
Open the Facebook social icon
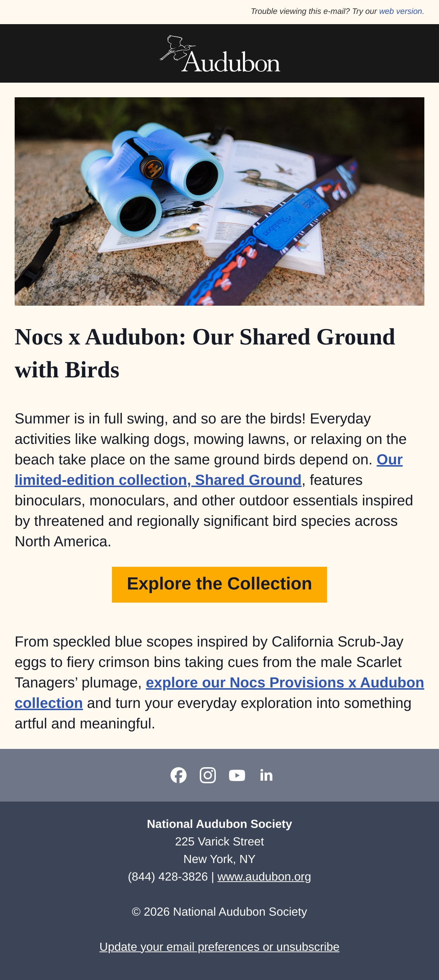point(179,775)
